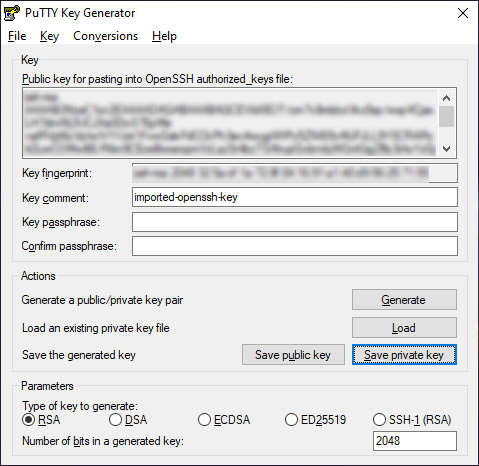Image resolution: width=479 pixels, height=466 pixels.
Task: Click Save private key button
Action: click(x=404, y=355)
